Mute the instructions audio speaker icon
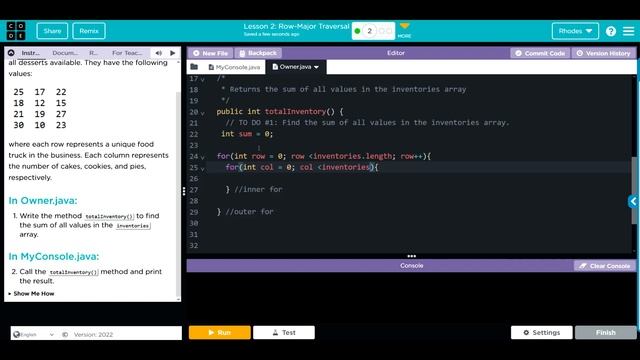Viewport: 640px width, 360px height. 159,53
